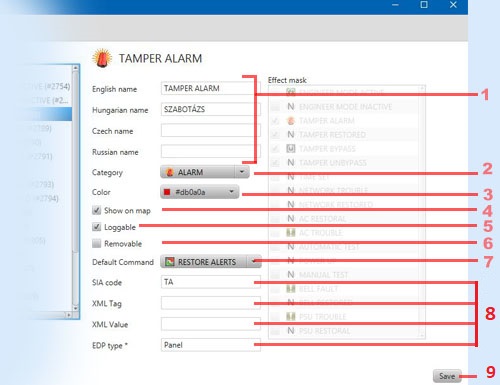Image resolution: width=500 pixels, height=385 pixels.
Task: Uncheck the Show on map checkbox
Action: point(96,210)
